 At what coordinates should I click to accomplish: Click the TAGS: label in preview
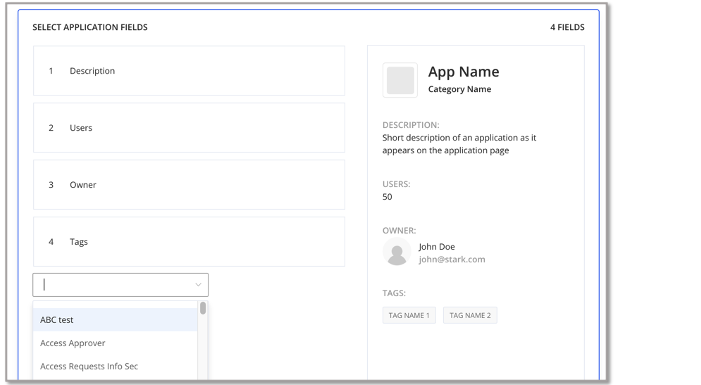[x=394, y=293]
